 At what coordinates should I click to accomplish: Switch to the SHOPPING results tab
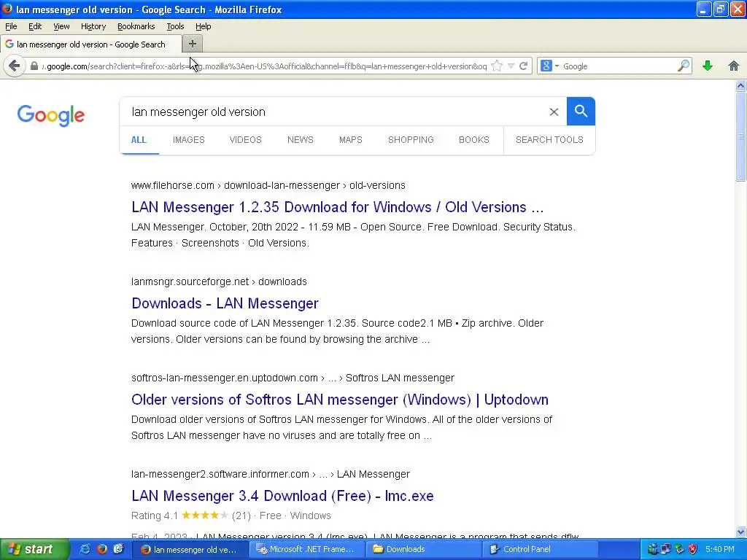pyautogui.click(x=411, y=140)
